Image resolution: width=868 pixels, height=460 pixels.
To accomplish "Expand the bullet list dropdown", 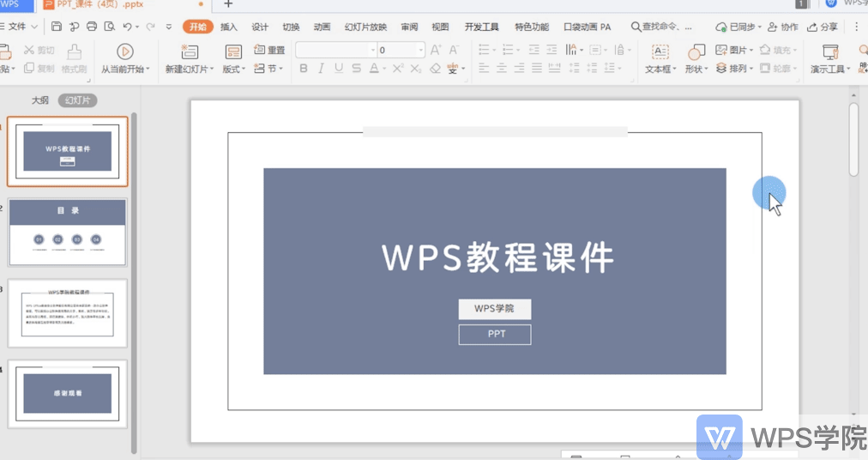I will 494,51.
